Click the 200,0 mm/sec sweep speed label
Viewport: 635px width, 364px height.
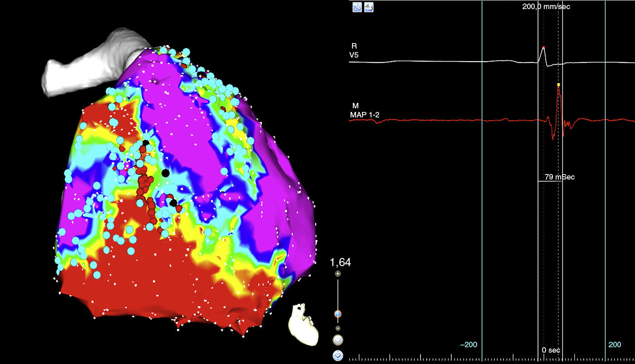552,6
